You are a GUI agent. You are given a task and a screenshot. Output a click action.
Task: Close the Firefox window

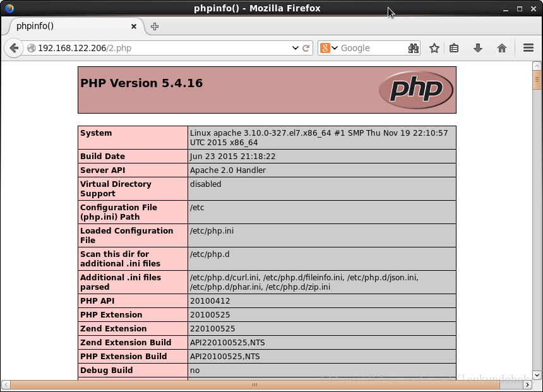click(x=534, y=9)
